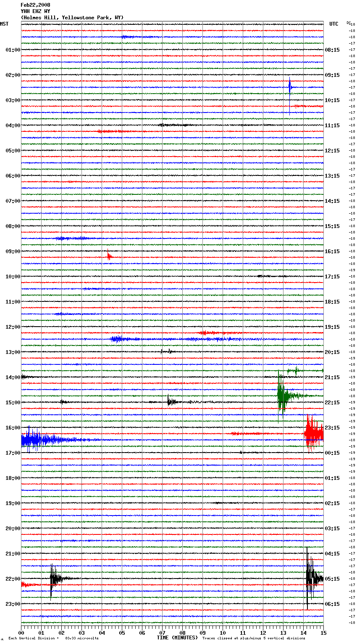Click the 04:15 UTC time label
357x644 pixels.
(332, 554)
